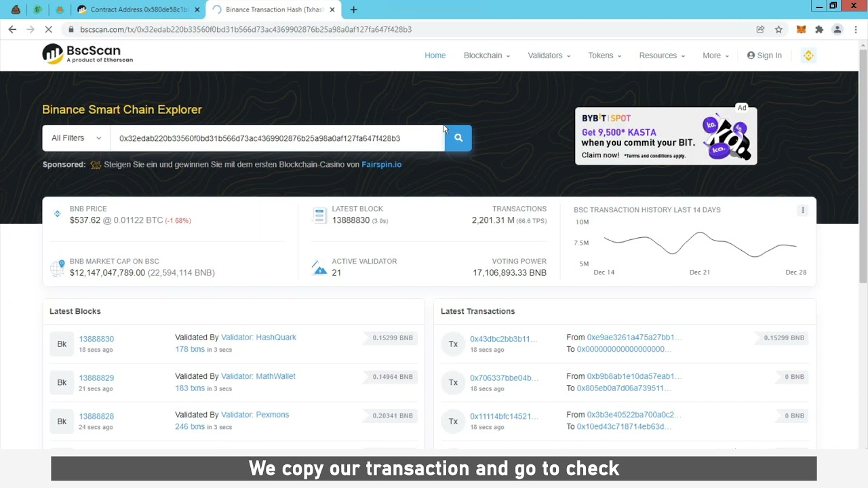This screenshot has width=868, height=488.
Task: Click the BNB market cap globe icon
Action: tap(58, 268)
